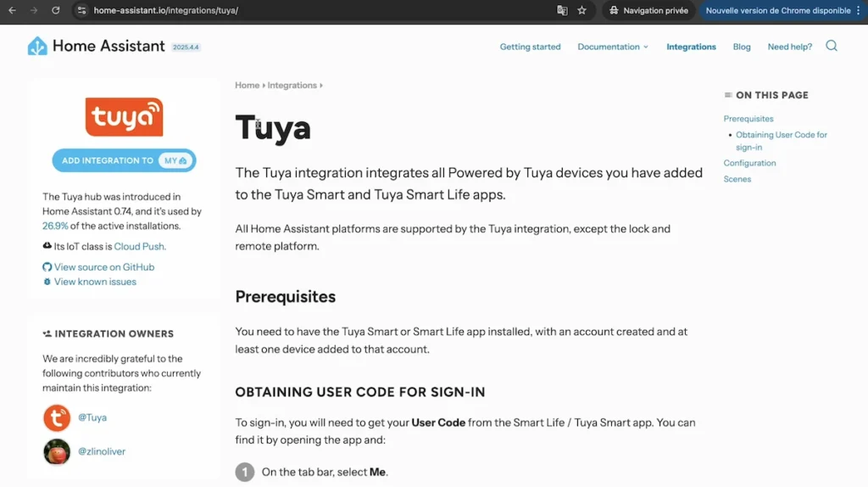Expand the Documentation dropdown menu

click(x=613, y=48)
